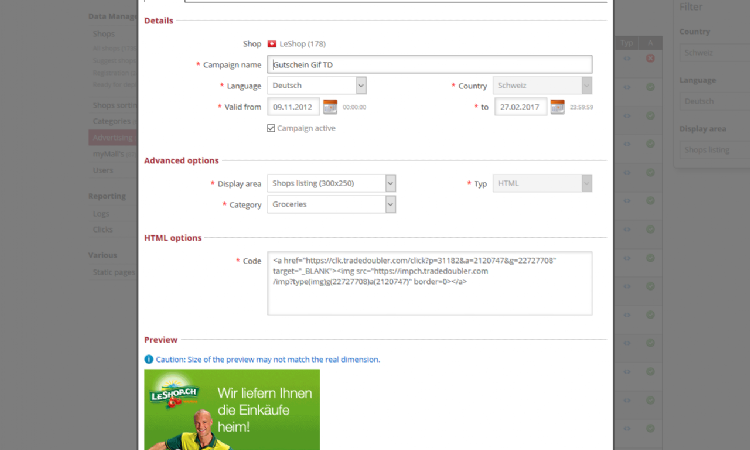Click the Valid from date field

pos(293,107)
